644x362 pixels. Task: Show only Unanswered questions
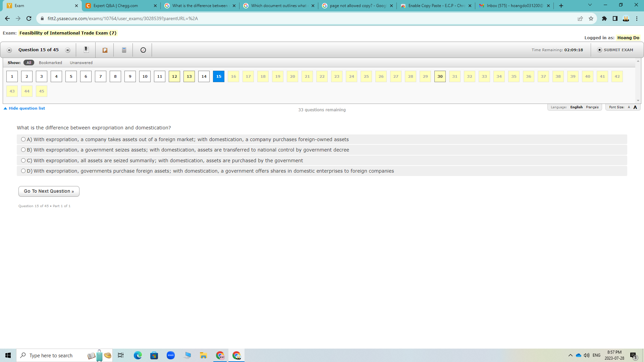coord(81,62)
